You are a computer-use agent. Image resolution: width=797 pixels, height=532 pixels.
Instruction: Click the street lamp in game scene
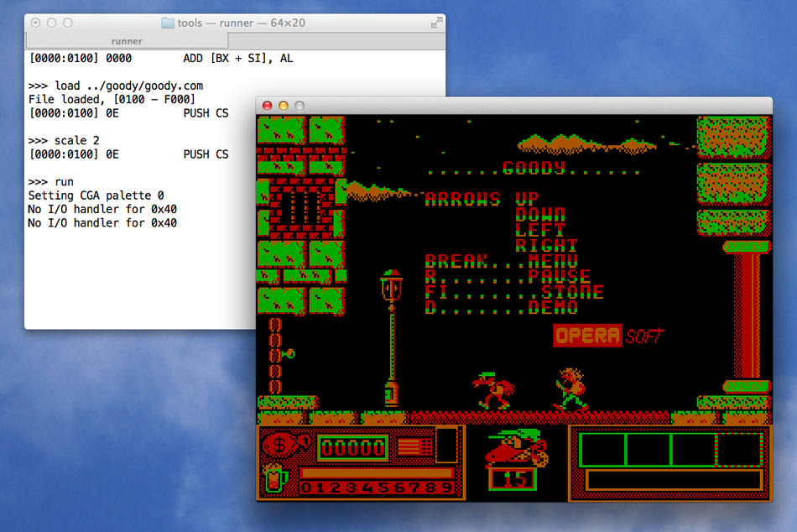coord(392,337)
